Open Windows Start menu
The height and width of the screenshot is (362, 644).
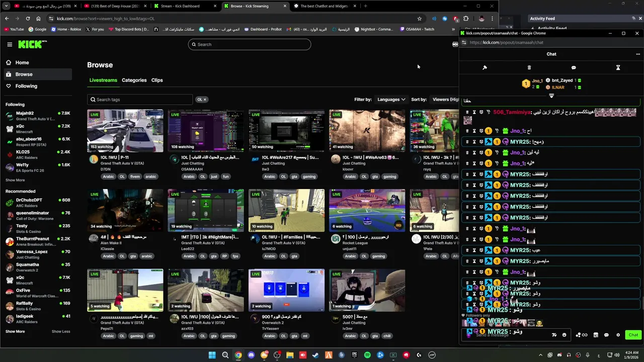(x=212, y=355)
